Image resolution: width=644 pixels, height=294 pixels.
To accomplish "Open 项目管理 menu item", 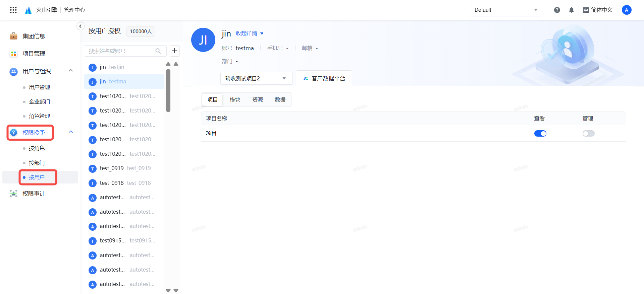I will point(34,54).
